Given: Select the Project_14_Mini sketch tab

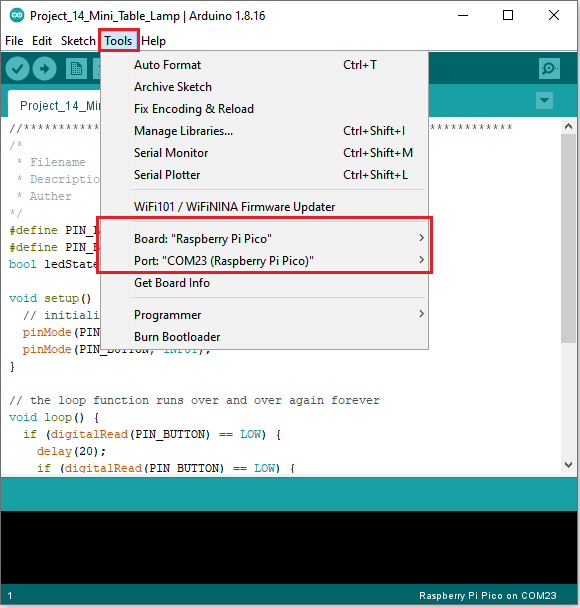Looking at the screenshot, I should click(x=54, y=105).
